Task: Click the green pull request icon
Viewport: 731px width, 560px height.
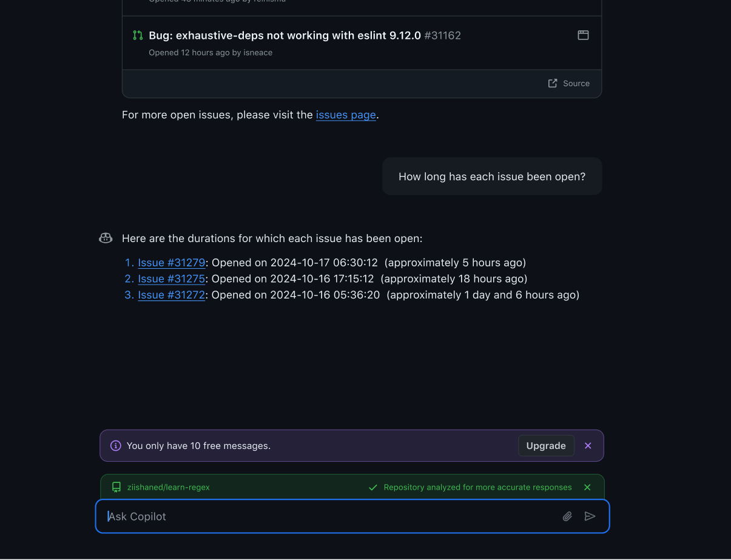Action: click(x=138, y=35)
